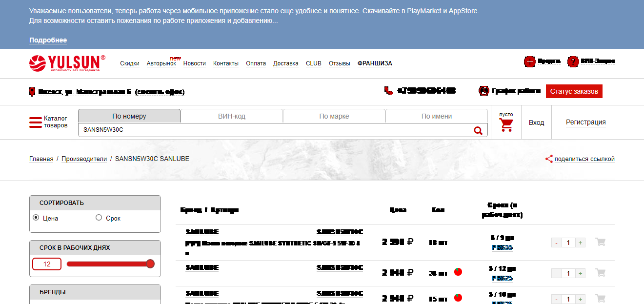Open the supplier code link under 6 / 9 дн
The image size is (644, 304).
(502, 247)
